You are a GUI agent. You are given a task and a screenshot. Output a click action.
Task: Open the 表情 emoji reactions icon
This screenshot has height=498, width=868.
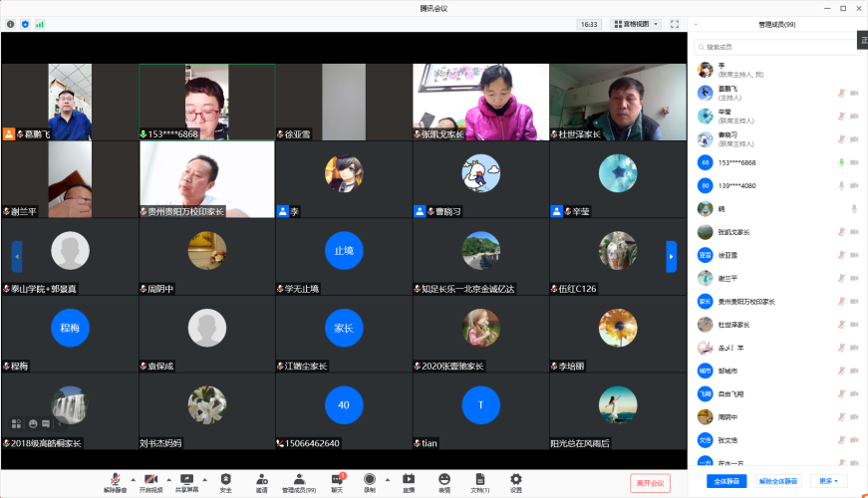coord(443,479)
